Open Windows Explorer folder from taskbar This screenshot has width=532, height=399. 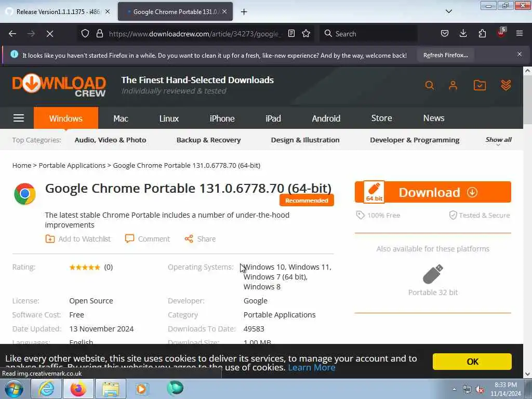point(110,389)
